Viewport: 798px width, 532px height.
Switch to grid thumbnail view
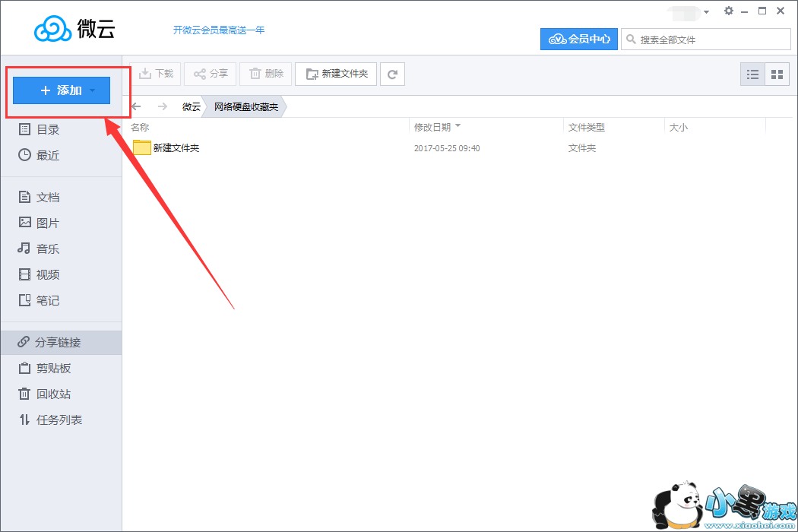point(777,74)
